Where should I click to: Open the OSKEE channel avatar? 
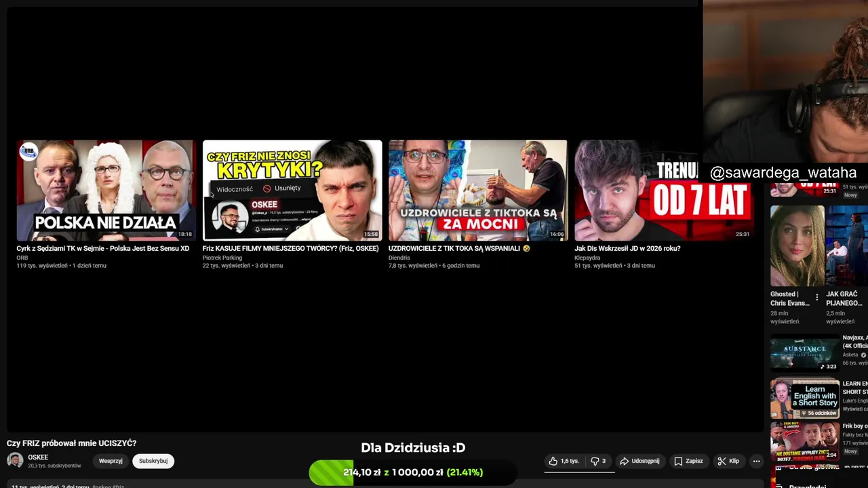tap(15, 461)
